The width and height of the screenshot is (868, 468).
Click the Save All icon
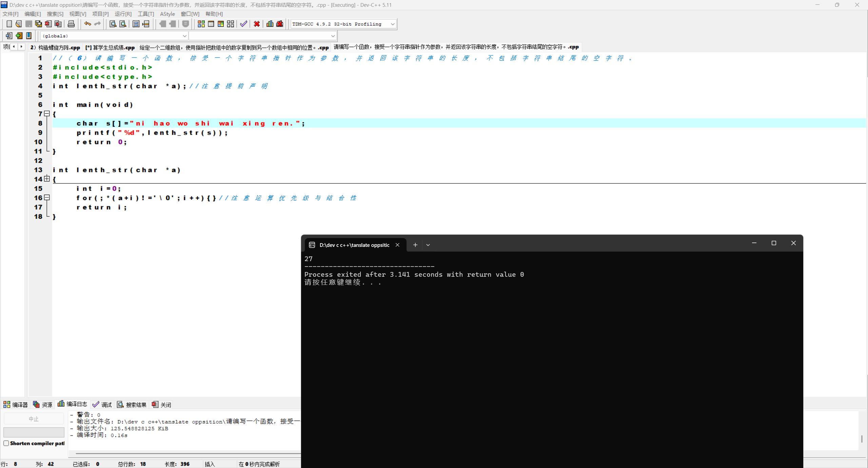38,24
